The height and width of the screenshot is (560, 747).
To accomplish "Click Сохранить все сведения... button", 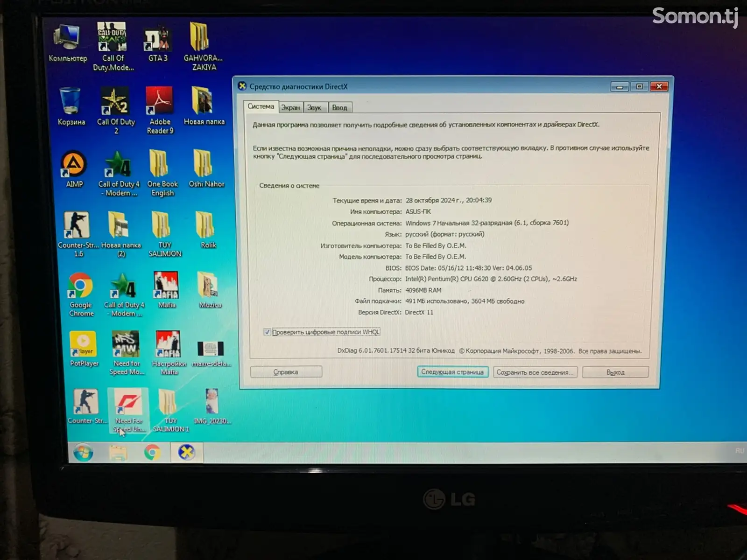I will 535,372.
